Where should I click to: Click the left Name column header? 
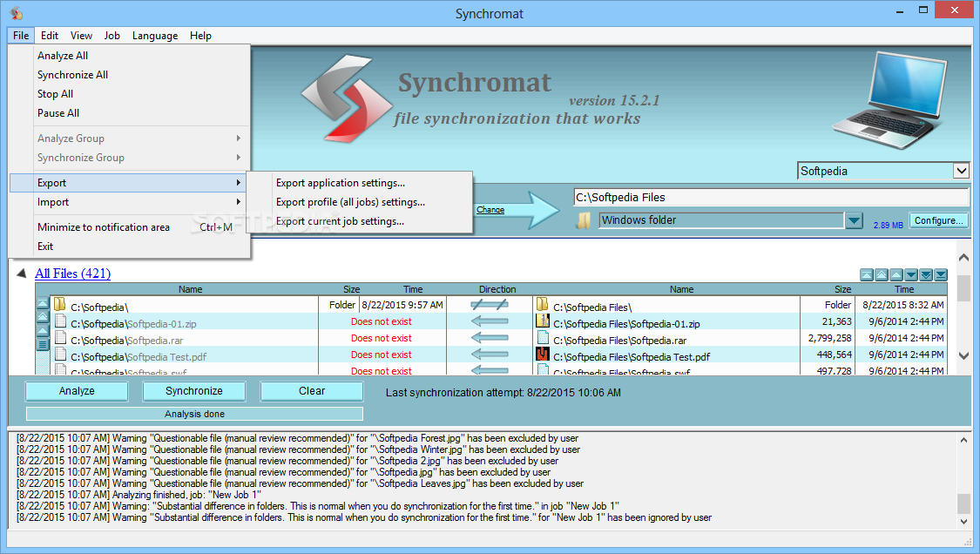click(x=190, y=289)
